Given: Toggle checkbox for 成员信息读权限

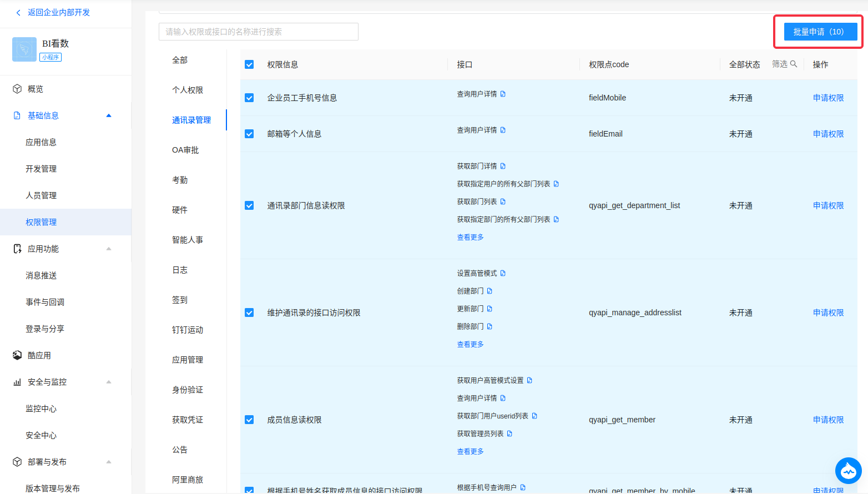Looking at the screenshot, I should 249,420.
